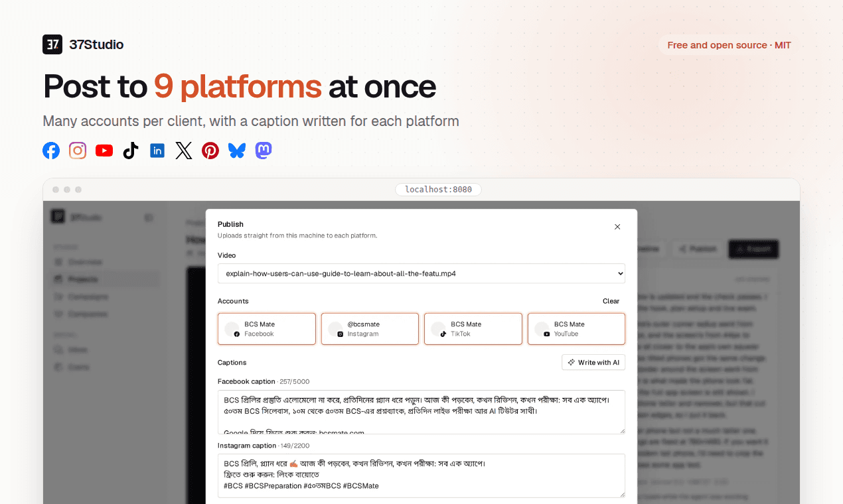The height and width of the screenshot is (504, 843).
Task: Click the sidebar collapse icon beside blurred 37Studio
Action: (149, 218)
